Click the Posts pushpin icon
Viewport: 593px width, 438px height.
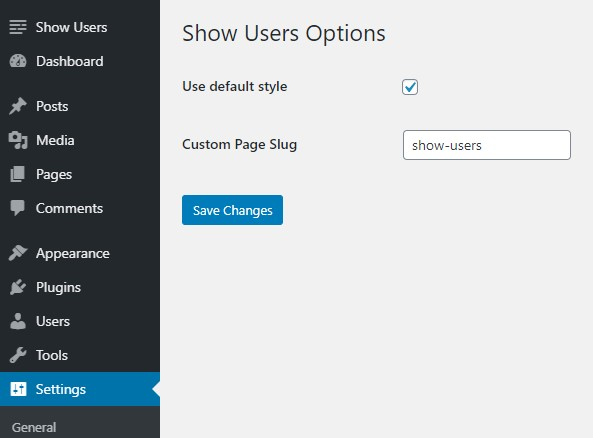18,106
